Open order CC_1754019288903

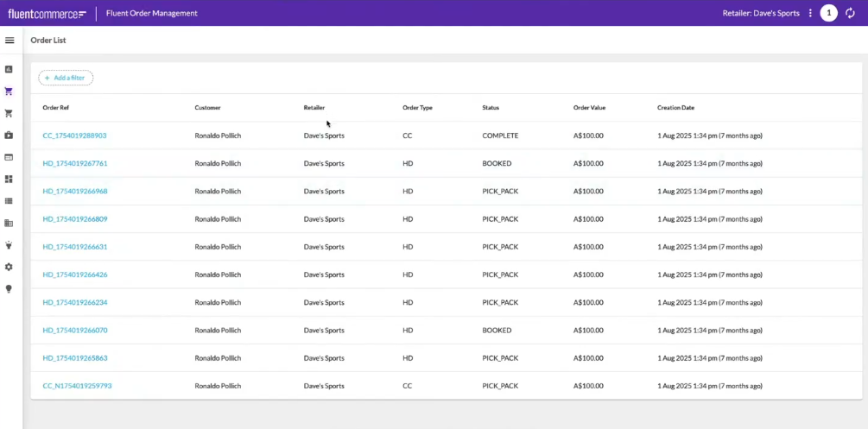74,136
